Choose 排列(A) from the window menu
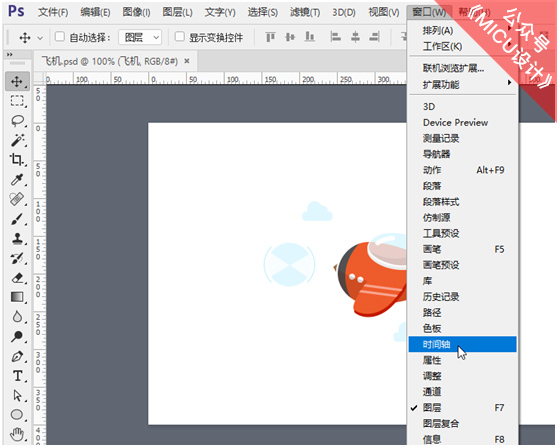The image size is (557, 447). coord(462,31)
